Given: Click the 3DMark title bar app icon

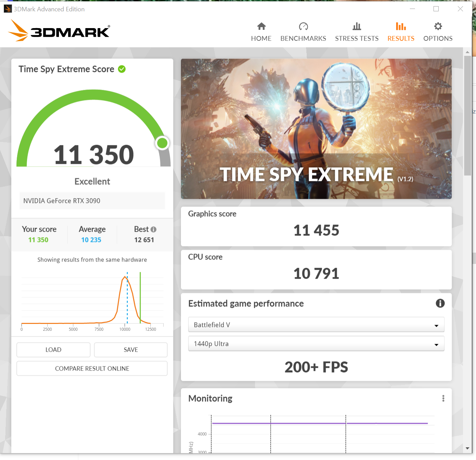Looking at the screenshot, I should (x=8, y=9).
